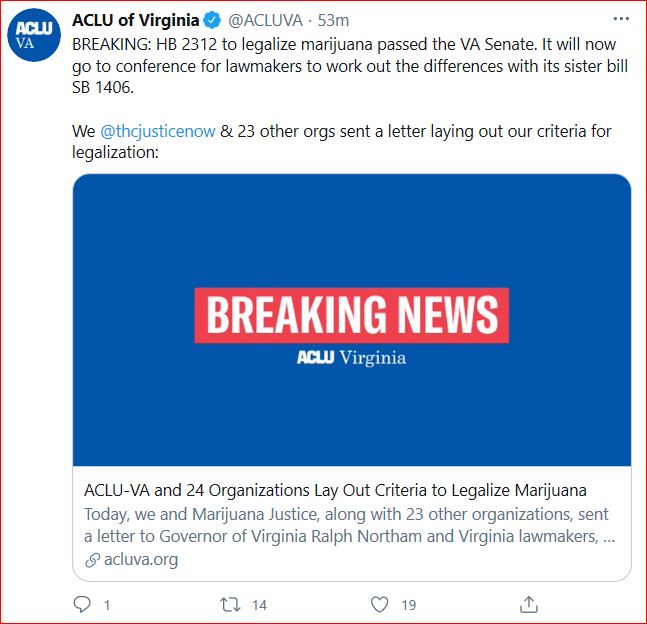Click the ACLU Virginia logo in card image
647x624 pixels.
(x=352, y=357)
